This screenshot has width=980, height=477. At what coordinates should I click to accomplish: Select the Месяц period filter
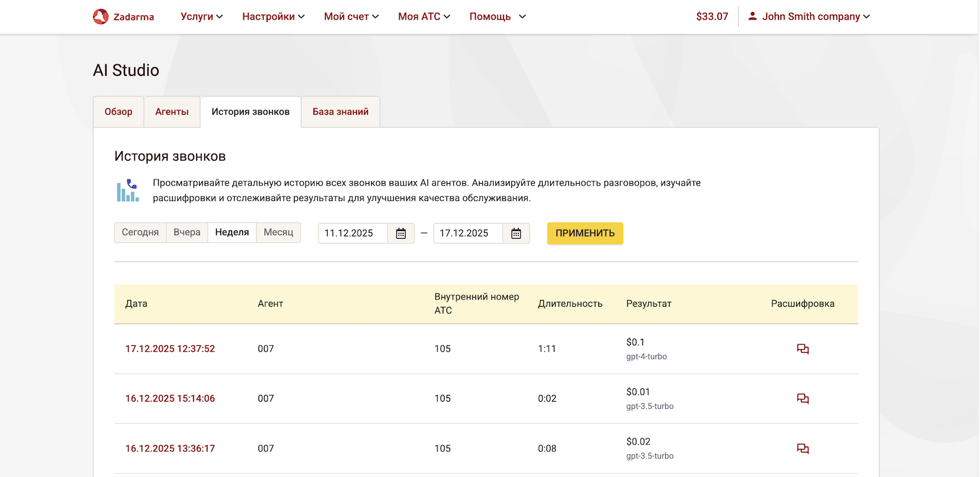pos(278,233)
